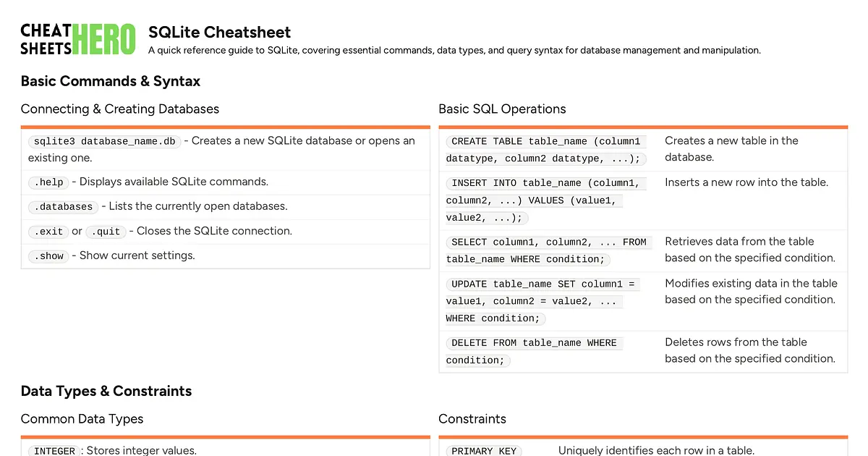Viewport: 868px width, 456px height.
Task: Click the Data Types & Constraints heading
Action: coord(106,392)
